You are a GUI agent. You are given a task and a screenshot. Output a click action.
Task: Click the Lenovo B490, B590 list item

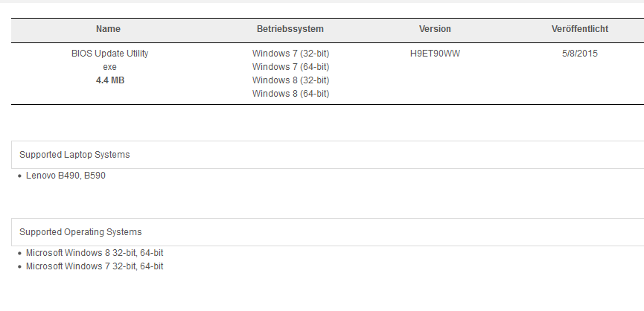point(71,176)
